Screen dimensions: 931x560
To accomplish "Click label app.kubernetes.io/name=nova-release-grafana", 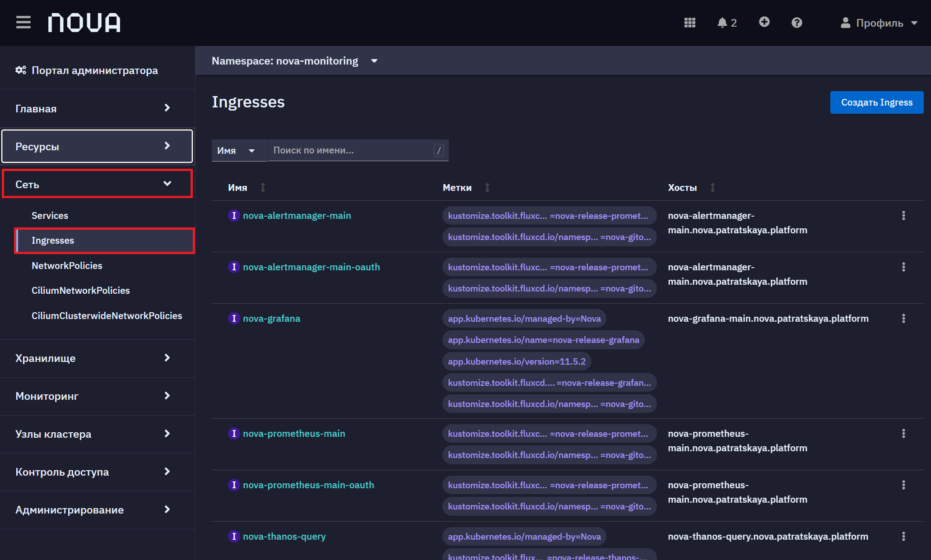I will [543, 340].
